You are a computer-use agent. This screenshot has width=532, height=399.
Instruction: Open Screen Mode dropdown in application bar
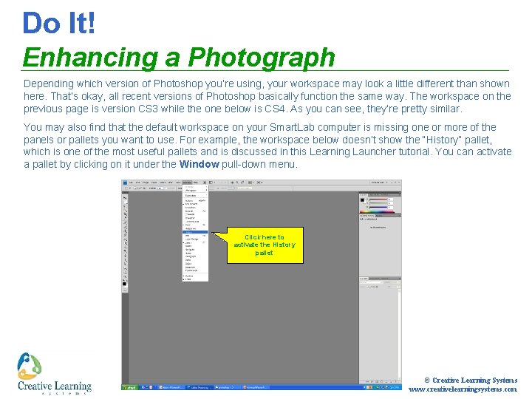click(260, 183)
